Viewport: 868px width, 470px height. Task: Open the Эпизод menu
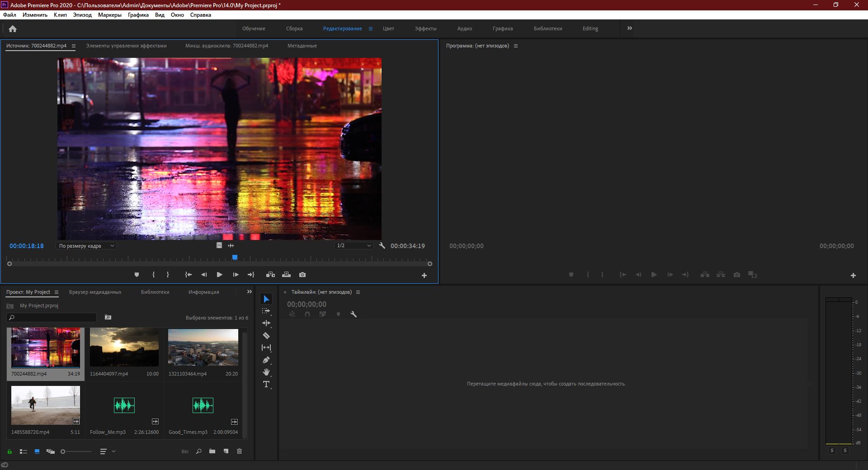pos(82,15)
